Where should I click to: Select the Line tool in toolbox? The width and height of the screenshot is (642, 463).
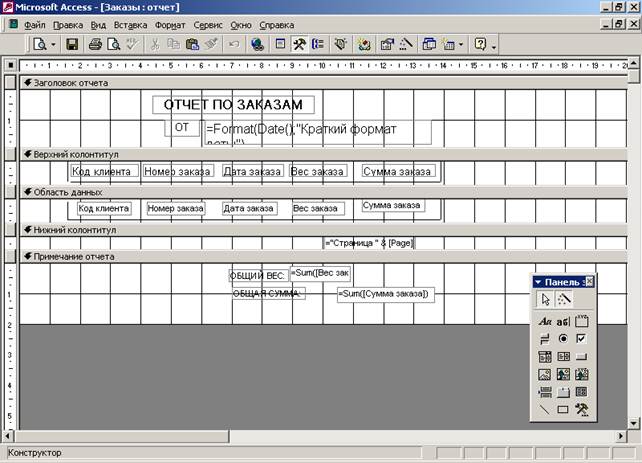pyautogui.click(x=545, y=409)
